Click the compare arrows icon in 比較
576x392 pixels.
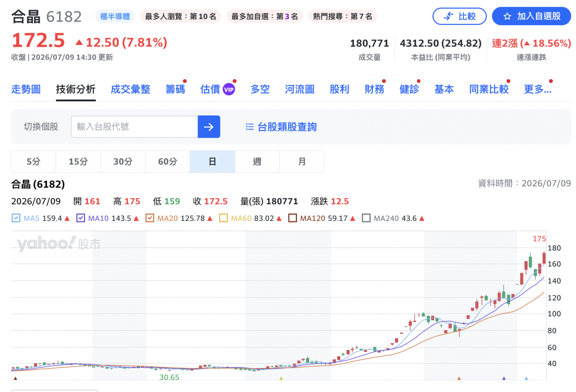point(448,17)
